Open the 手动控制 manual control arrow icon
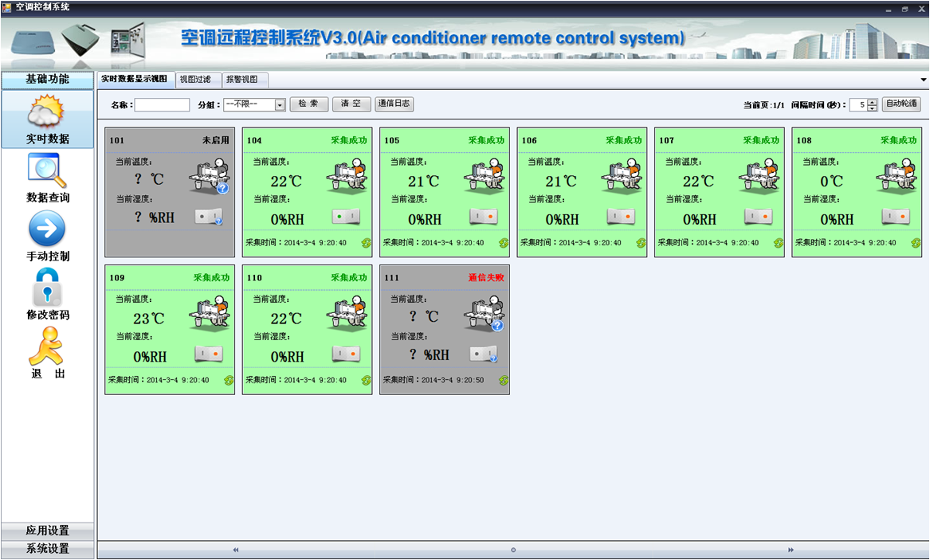930x560 pixels. tap(47, 229)
